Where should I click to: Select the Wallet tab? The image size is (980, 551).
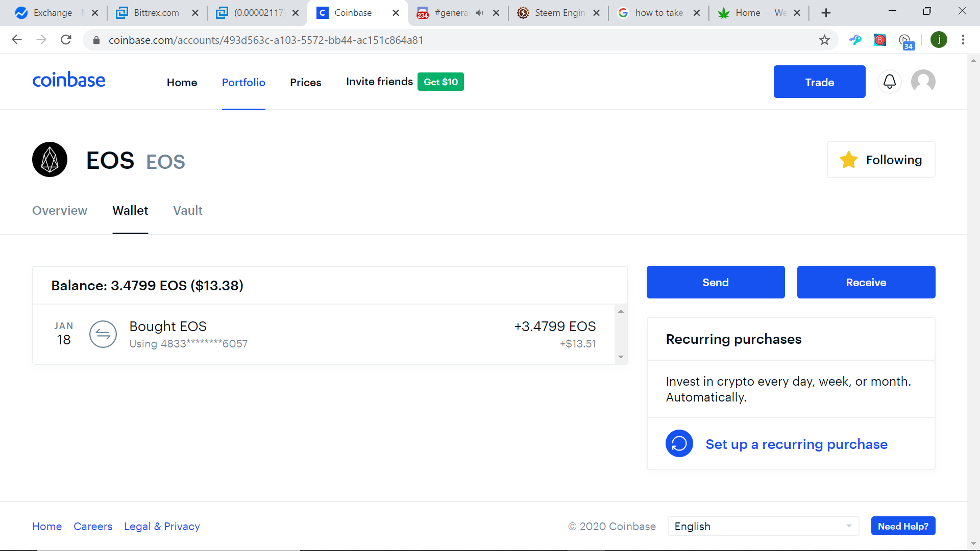(x=130, y=210)
